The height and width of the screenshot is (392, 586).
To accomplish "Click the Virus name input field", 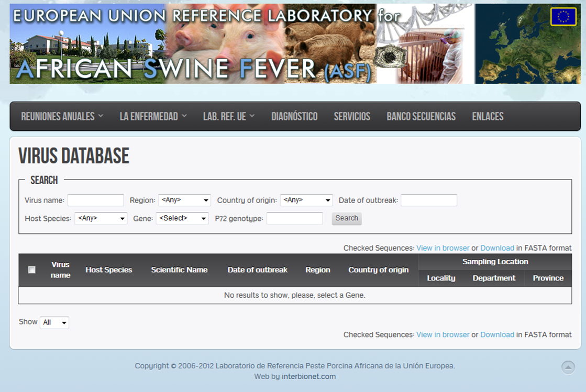I will 95,200.
